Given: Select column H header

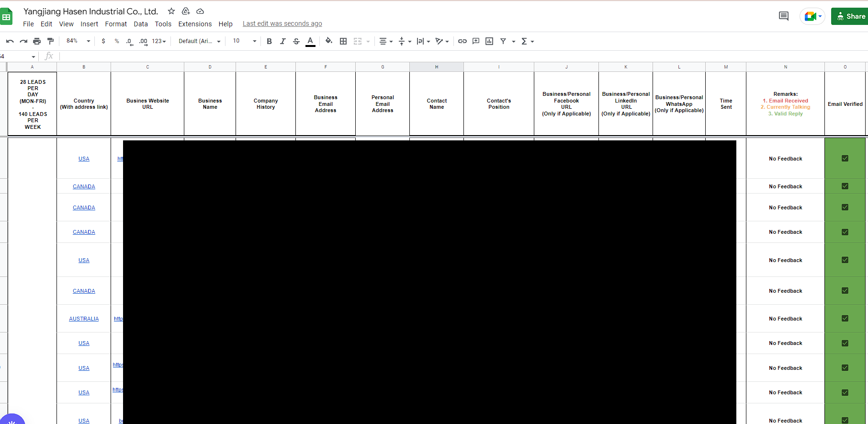Looking at the screenshot, I should pos(437,67).
